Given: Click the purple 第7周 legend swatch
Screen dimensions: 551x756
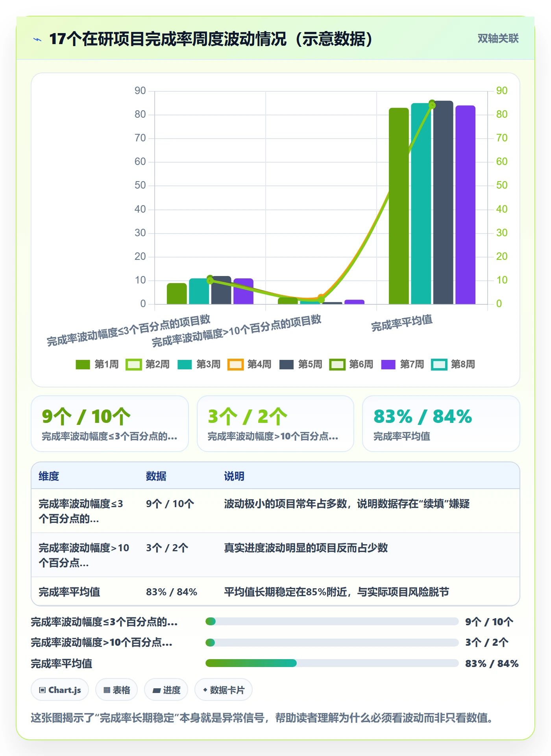Looking at the screenshot, I should tap(388, 364).
